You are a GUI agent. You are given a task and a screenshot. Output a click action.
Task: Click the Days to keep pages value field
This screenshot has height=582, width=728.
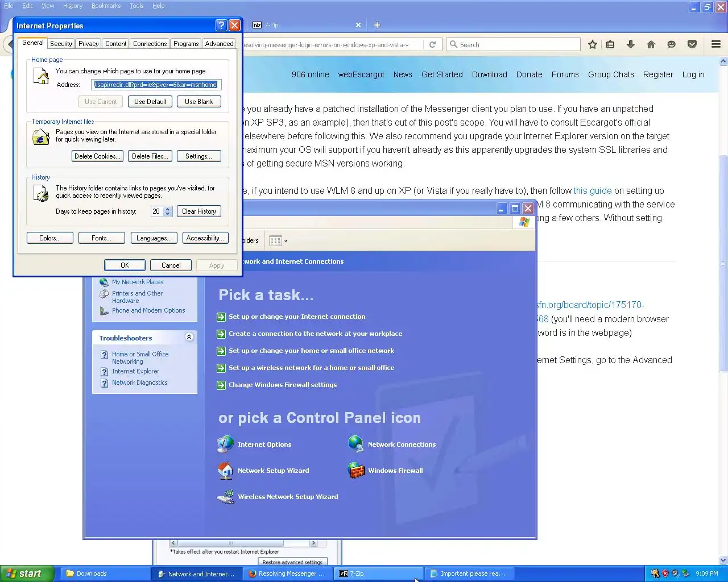(157, 211)
